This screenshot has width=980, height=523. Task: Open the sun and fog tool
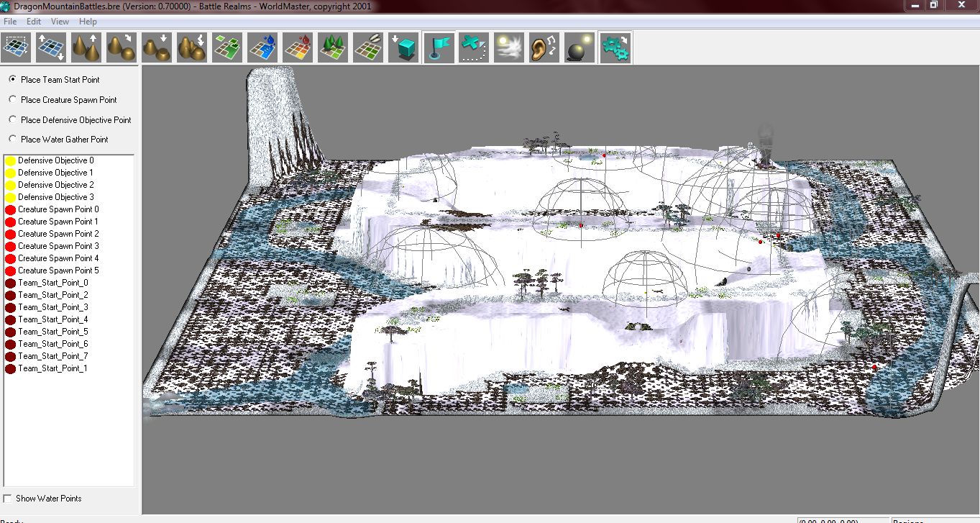click(x=509, y=47)
